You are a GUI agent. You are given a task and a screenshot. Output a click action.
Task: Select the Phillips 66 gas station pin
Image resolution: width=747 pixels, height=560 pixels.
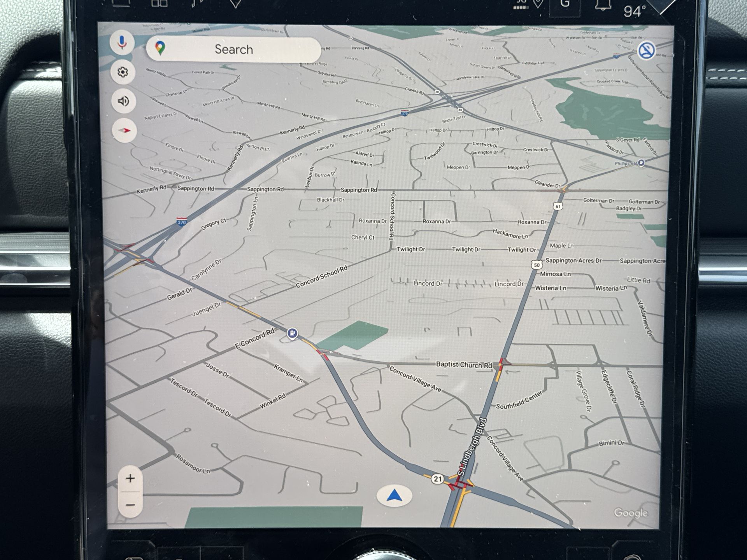coord(641,163)
